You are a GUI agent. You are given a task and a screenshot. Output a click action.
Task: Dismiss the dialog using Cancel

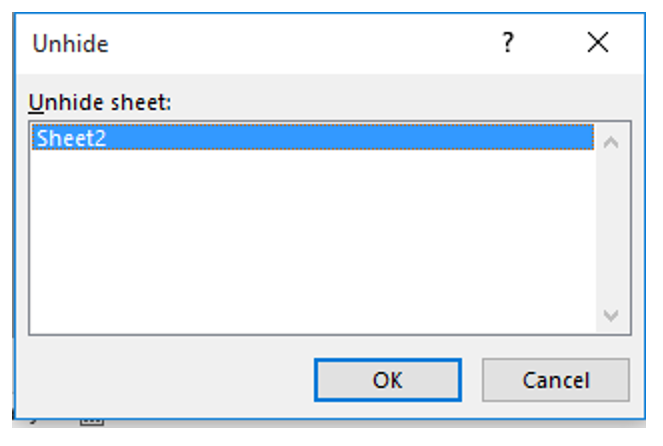[x=556, y=380]
